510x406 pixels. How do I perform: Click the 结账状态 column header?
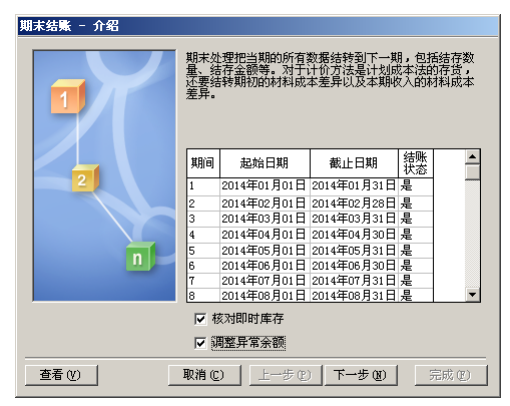416,163
